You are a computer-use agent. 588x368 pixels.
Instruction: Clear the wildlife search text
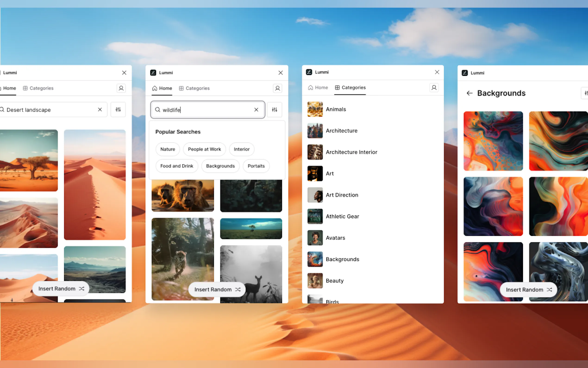256,110
